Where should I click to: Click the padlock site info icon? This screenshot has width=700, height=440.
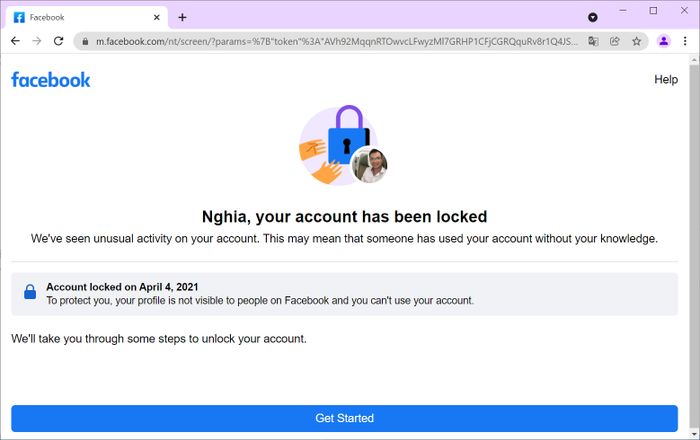pyautogui.click(x=85, y=42)
